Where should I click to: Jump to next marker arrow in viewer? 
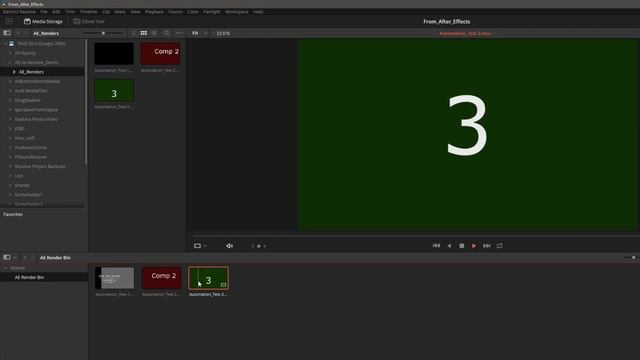[264, 246]
